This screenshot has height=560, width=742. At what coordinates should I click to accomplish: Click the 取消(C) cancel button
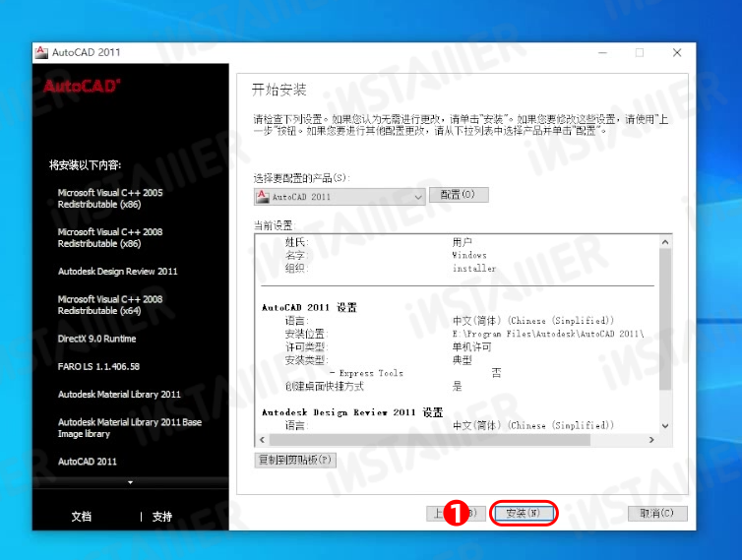(x=656, y=513)
